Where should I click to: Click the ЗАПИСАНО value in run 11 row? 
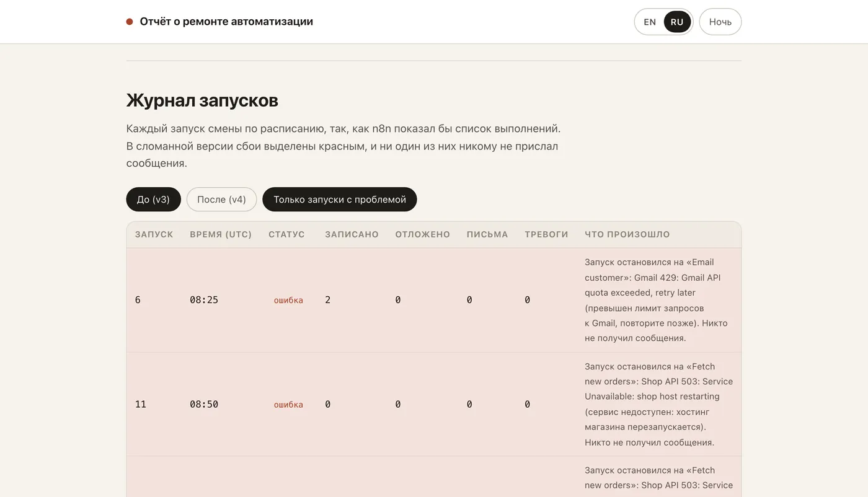pos(328,405)
